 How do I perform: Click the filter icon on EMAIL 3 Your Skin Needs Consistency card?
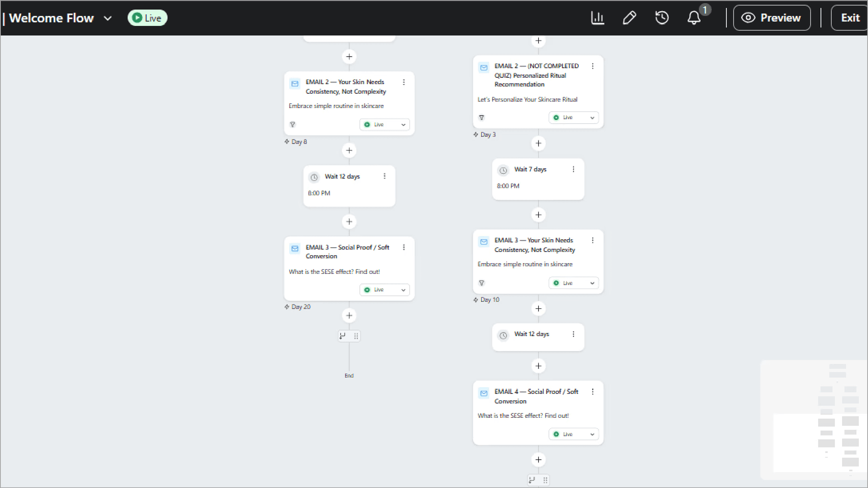481,283
